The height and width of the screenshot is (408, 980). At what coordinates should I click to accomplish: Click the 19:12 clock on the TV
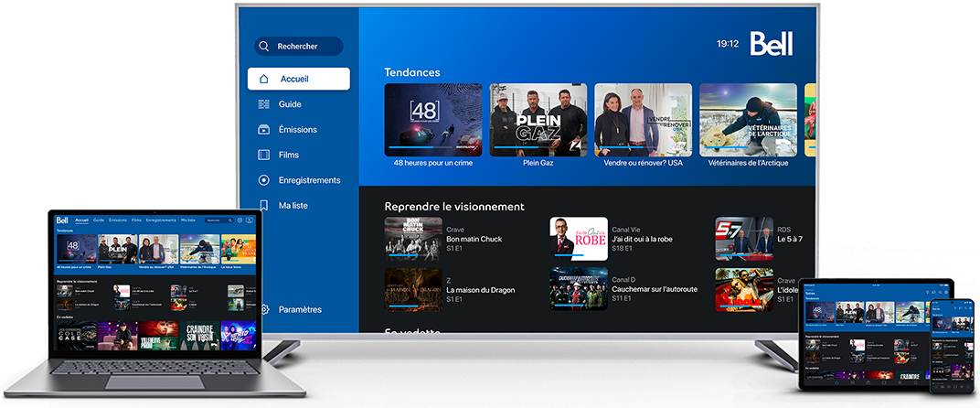(728, 44)
